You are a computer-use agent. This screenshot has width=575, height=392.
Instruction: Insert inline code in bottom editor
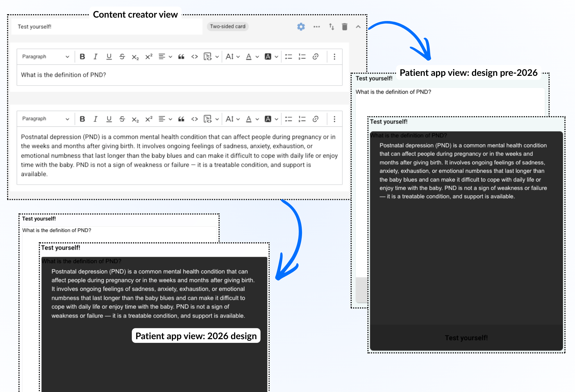(x=194, y=119)
